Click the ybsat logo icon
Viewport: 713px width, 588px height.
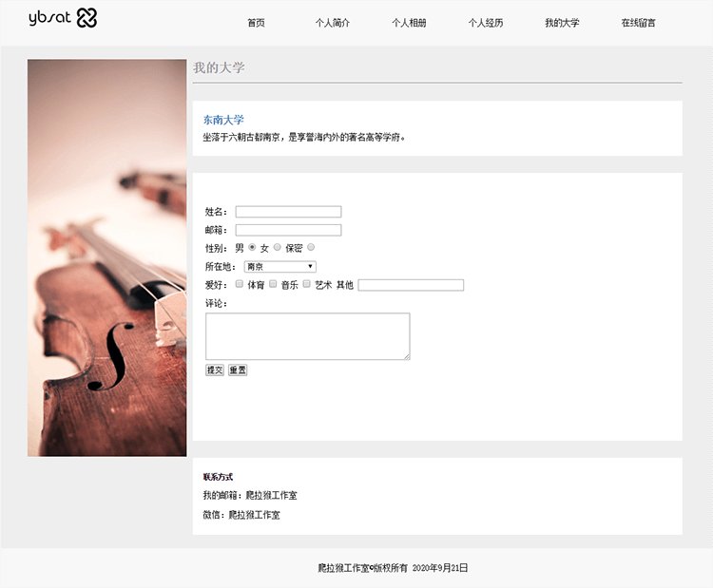click(87, 18)
